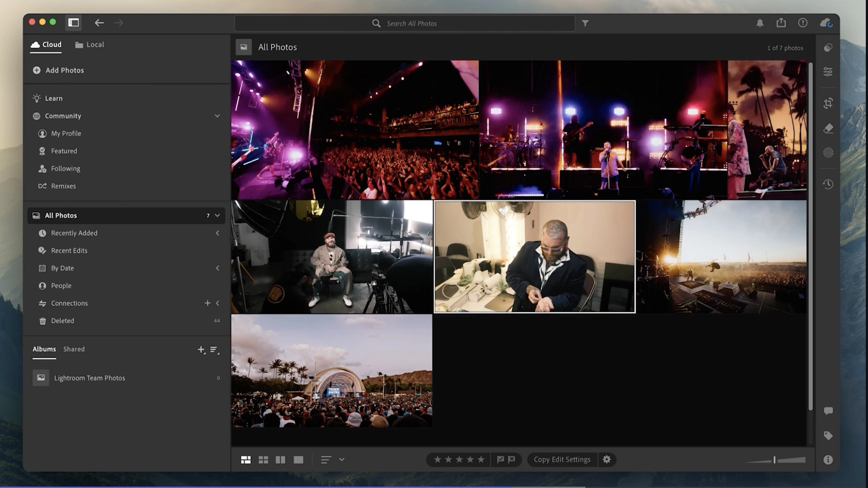Select the Crop and Rotate tool

coord(828,103)
